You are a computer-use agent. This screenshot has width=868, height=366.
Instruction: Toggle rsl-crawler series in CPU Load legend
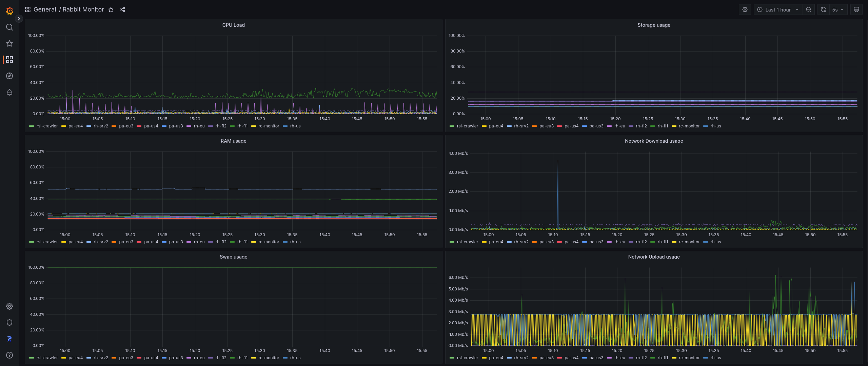pyautogui.click(x=47, y=126)
